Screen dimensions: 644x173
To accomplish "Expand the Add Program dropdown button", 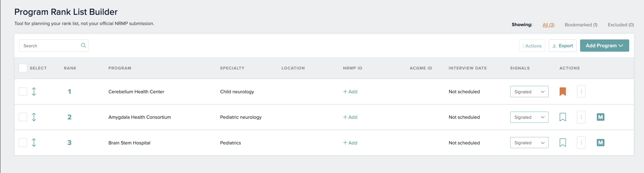I will coord(604,46).
